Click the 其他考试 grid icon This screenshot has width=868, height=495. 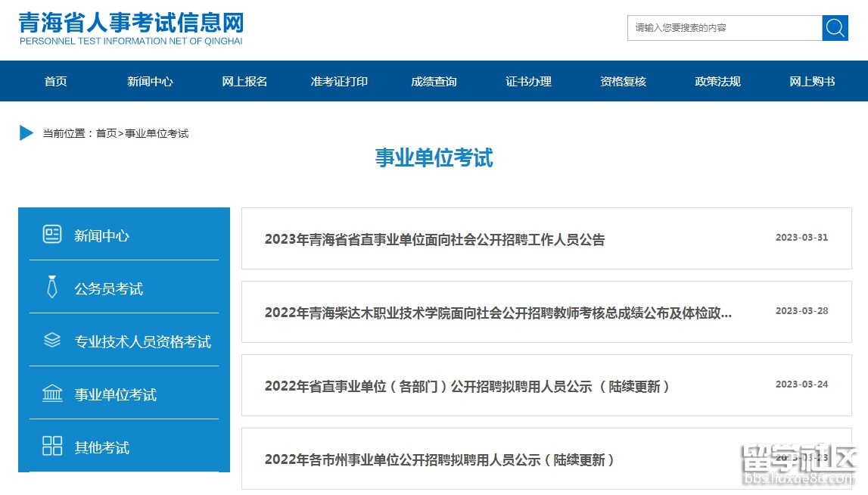click(x=52, y=446)
